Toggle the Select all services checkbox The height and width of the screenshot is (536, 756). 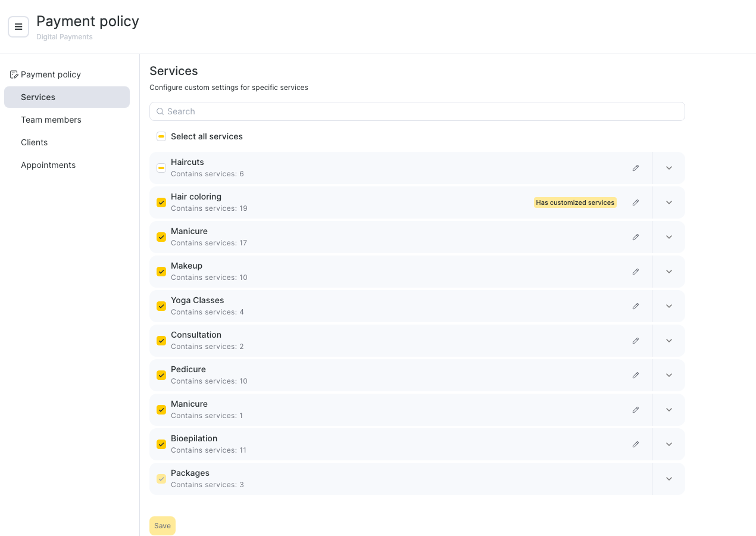click(161, 136)
